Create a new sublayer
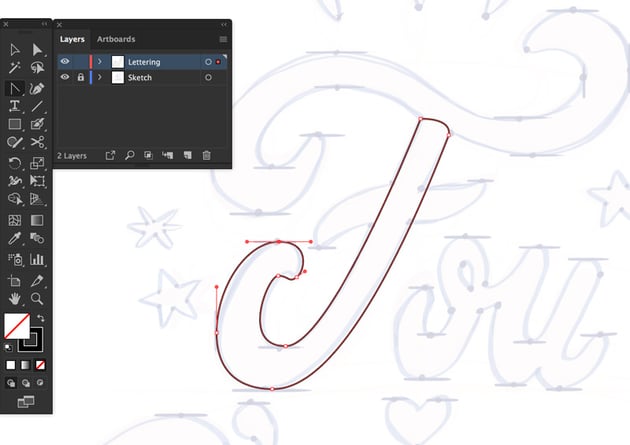630x445 pixels. (168, 155)
